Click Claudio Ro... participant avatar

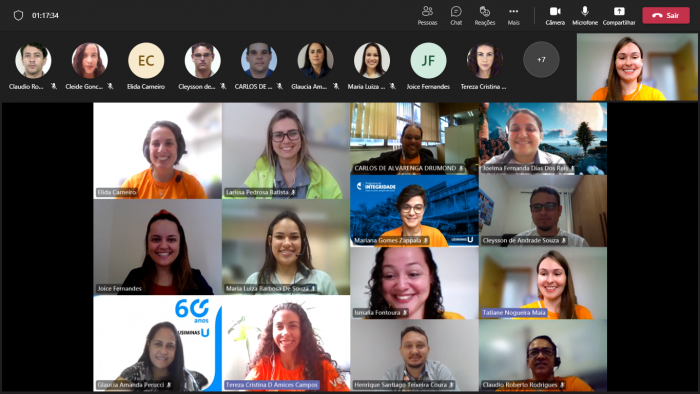(x=33, y=60)
